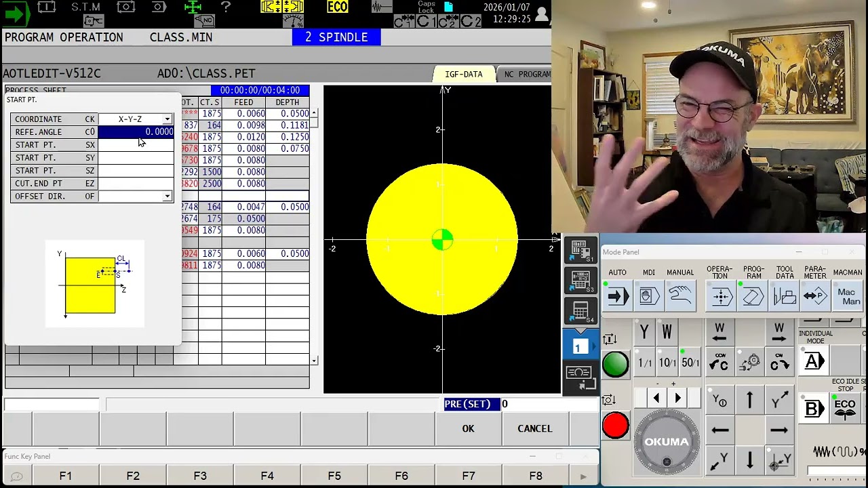Select AUTO mode in Mode Panel
The height and width of the screenshot is (488, 868).
point(618,296)
